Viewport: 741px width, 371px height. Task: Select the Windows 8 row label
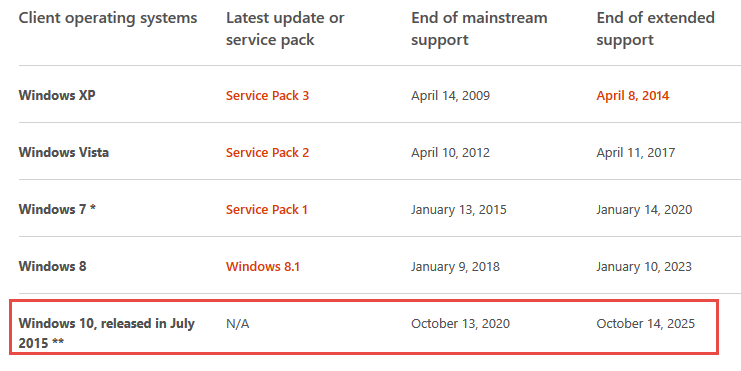tap(52, 267)
